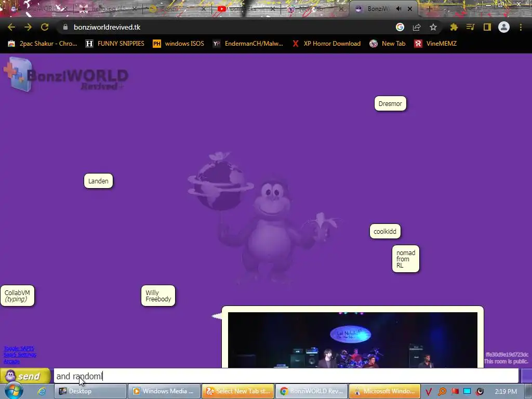532x399 pixels.
Task: Click the round black tray icon
Action: tap(480, 392)
